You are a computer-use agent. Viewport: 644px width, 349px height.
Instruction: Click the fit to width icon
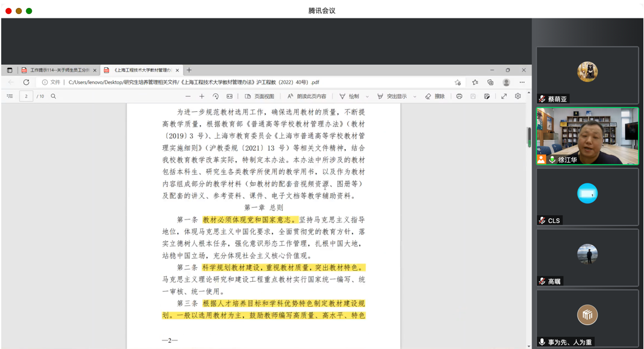pos(230,97)
